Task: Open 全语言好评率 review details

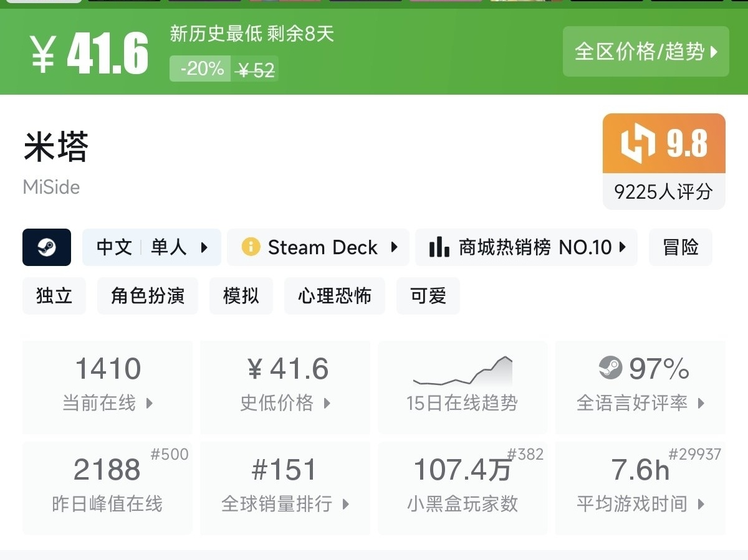Action: coord(640,386)
